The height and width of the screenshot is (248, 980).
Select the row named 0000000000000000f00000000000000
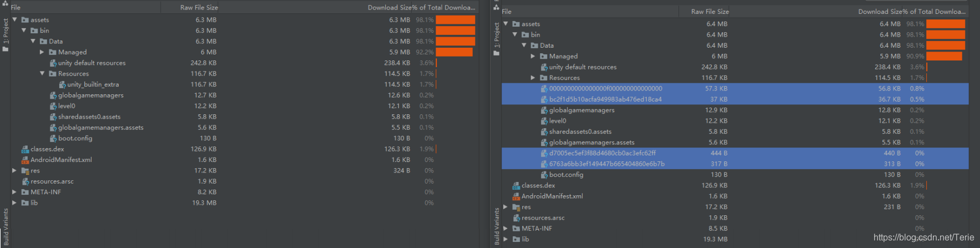[735, 89]
